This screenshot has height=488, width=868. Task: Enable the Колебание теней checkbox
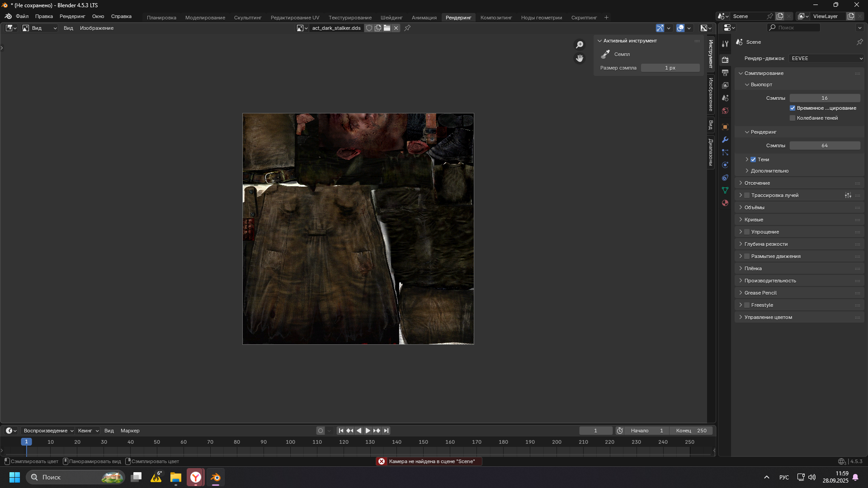(x=793, y=118)
